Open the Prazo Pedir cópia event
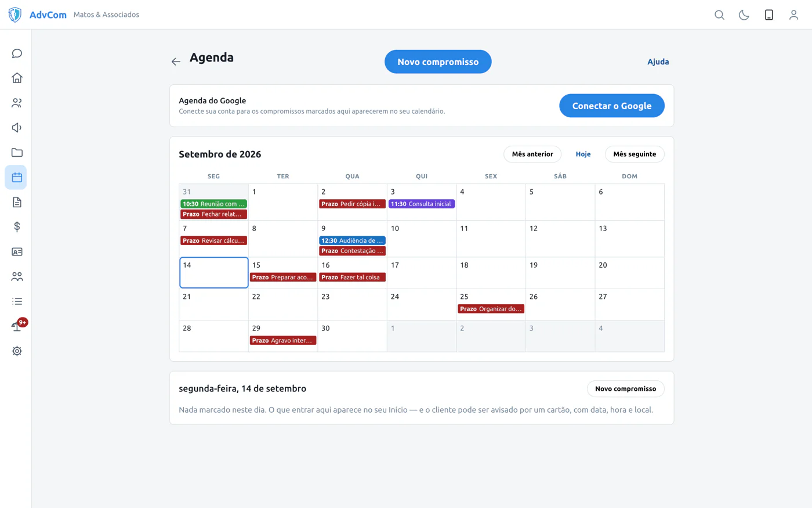This screenshot has height=508, width=812. click(x=353, y=204)
